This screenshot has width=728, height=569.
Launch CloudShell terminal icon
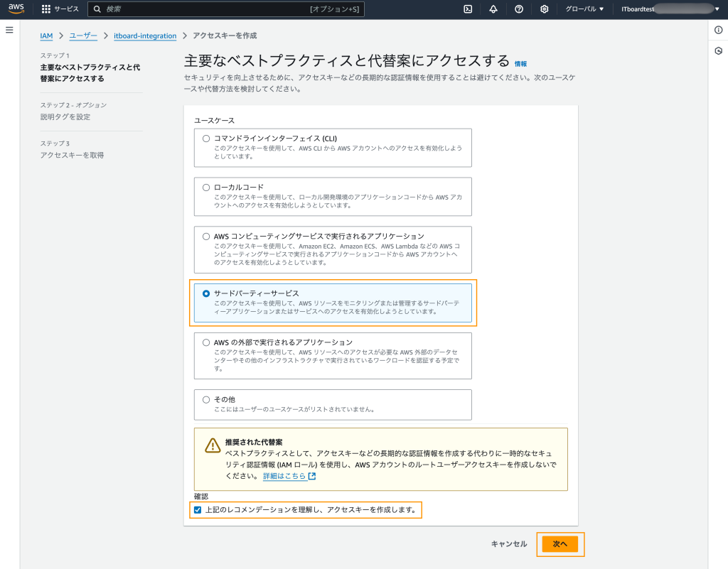pyautogui.click(x=468, y=9)
